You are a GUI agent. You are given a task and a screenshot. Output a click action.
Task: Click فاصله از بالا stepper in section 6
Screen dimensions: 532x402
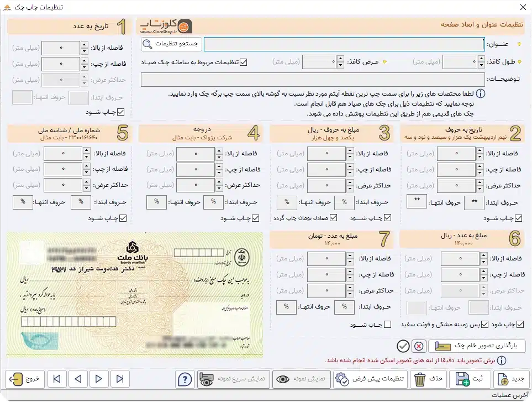484,259
